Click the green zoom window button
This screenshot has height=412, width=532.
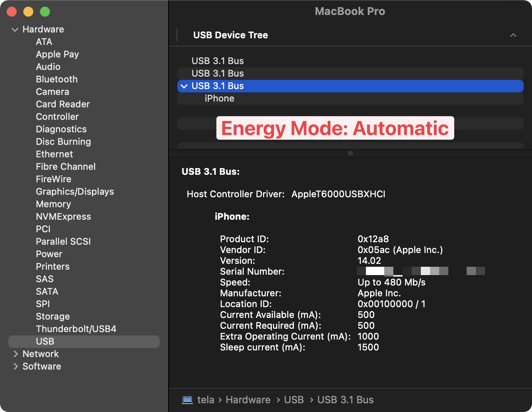[45, 12]
